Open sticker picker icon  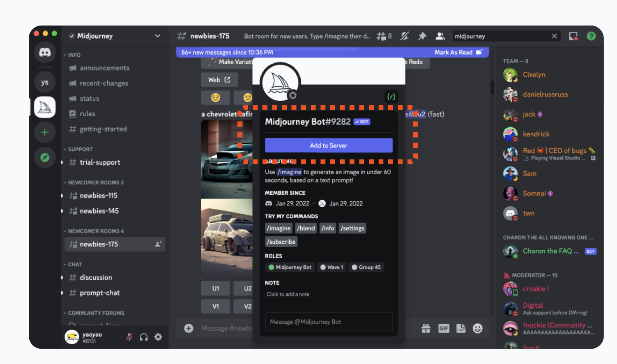[x=461, y=328]
